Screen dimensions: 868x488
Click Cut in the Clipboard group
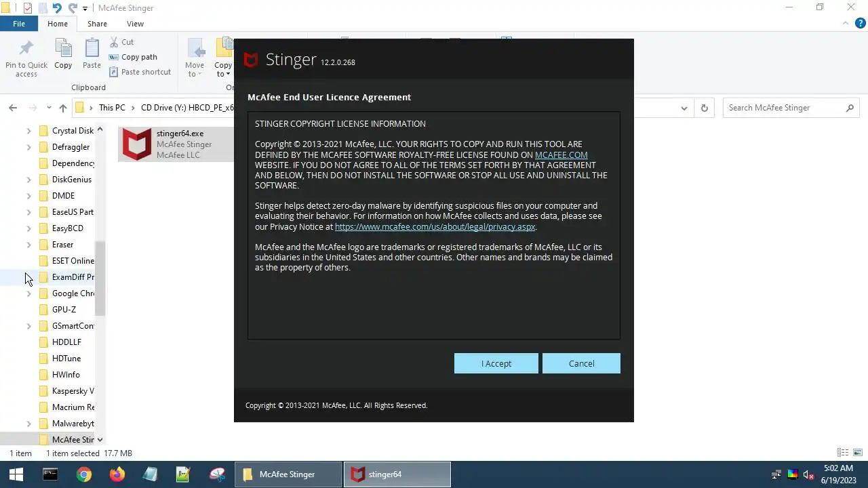click(121, 42)
